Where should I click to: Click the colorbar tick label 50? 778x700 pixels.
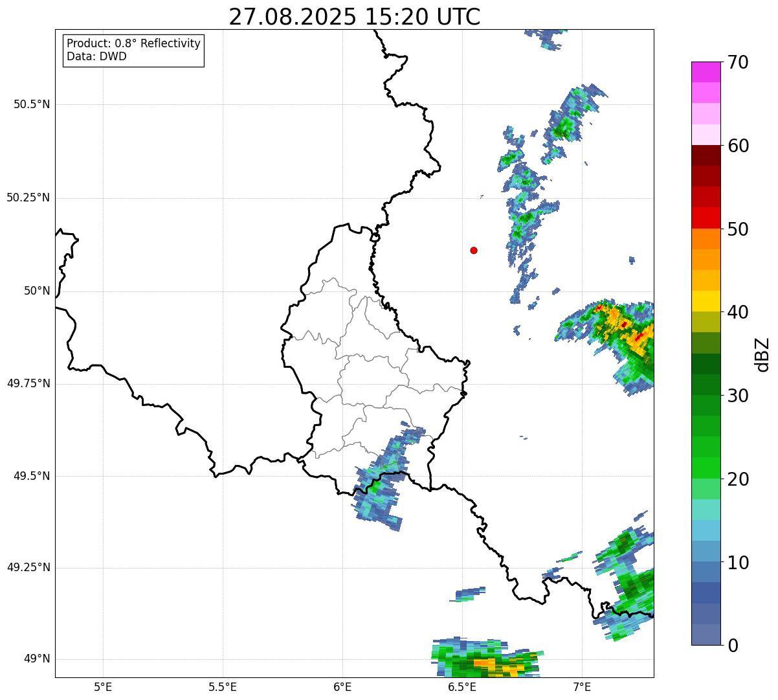point(738,229)
